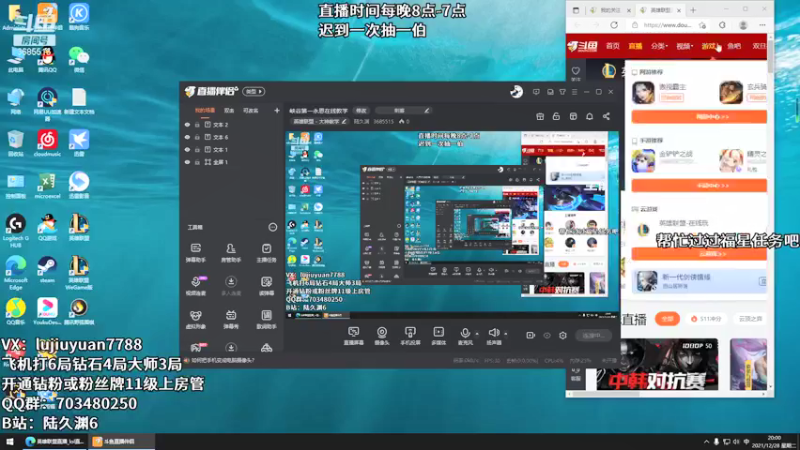Add a new scene with plus button

tap(277, 110)
